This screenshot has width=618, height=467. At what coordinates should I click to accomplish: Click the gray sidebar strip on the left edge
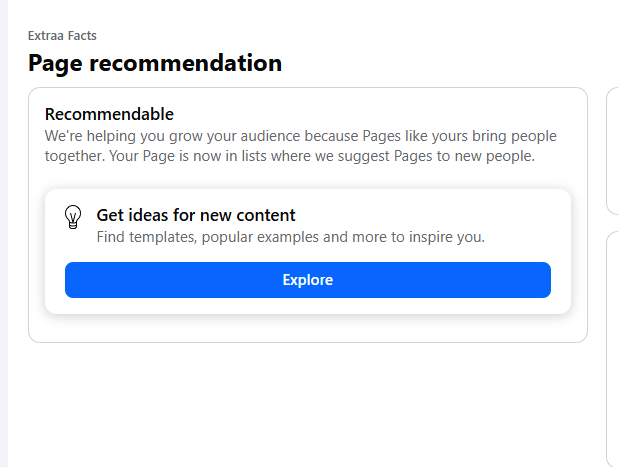[x=3, y=250]
